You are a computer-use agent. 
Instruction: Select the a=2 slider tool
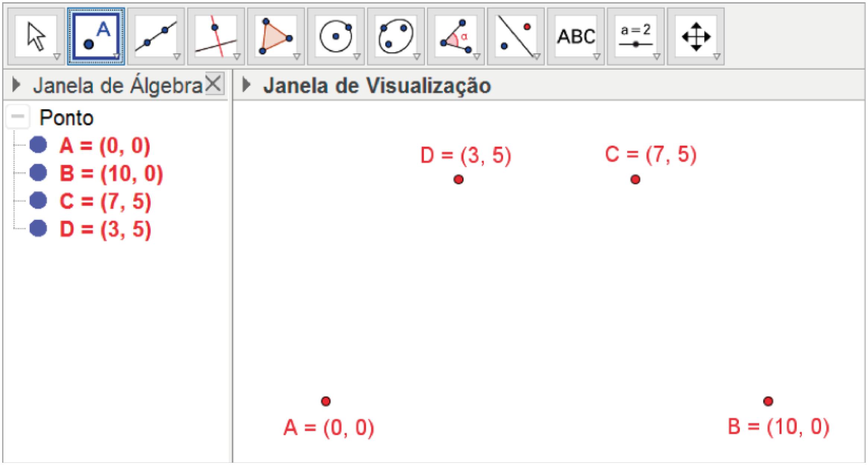coord(636,37)
